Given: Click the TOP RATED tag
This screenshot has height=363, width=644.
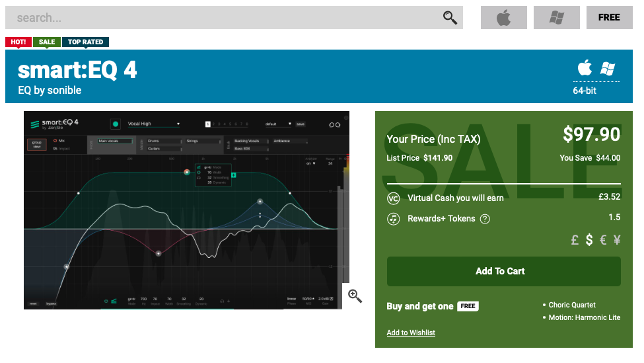Looking at the screenshot, I should (x=85, y=42).
